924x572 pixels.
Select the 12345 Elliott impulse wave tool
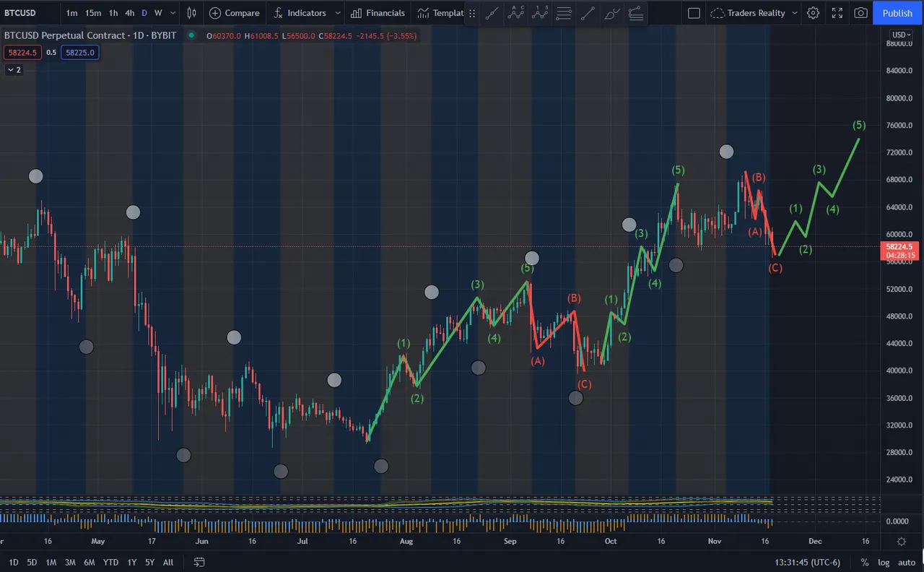pos(539,13)
